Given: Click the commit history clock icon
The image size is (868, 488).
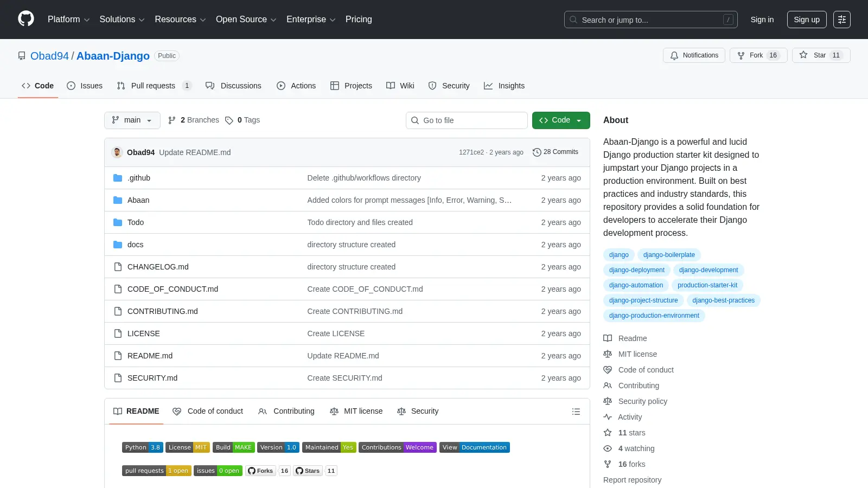Looking at the screenshot, I should pos(537,152).
